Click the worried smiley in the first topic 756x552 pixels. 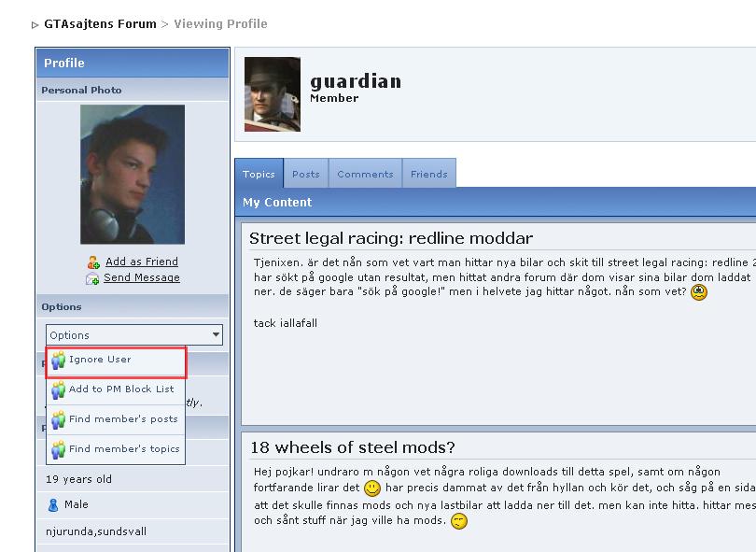pos(699,292)
